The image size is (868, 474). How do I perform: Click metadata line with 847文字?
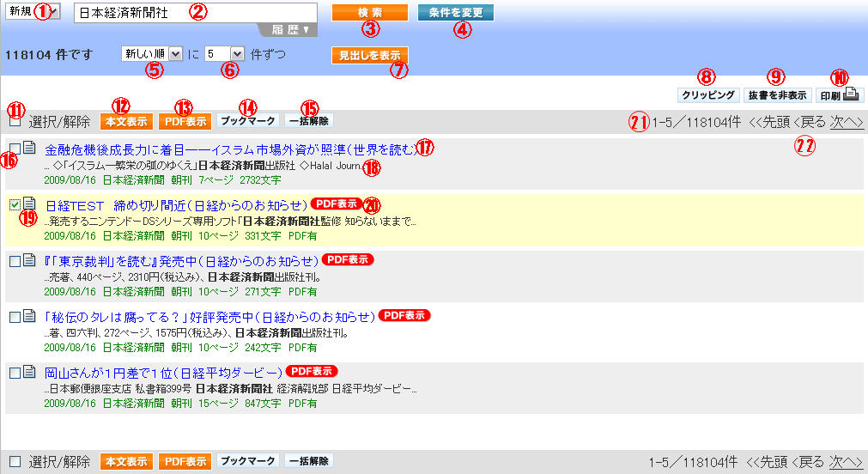[x=180, y=404]
